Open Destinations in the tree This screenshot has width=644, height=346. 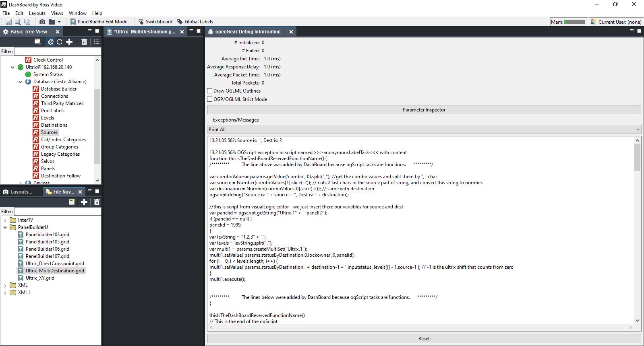click(54, 125)
